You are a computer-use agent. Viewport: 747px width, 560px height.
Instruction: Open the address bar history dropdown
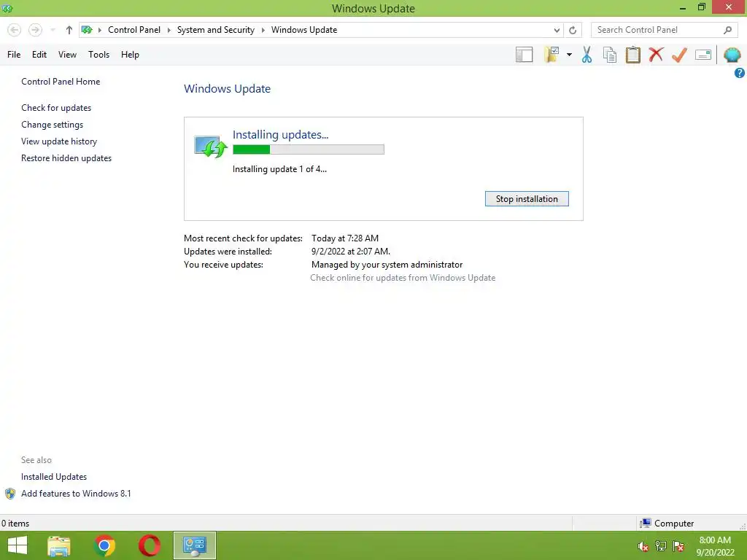click(x=557, y=30)
